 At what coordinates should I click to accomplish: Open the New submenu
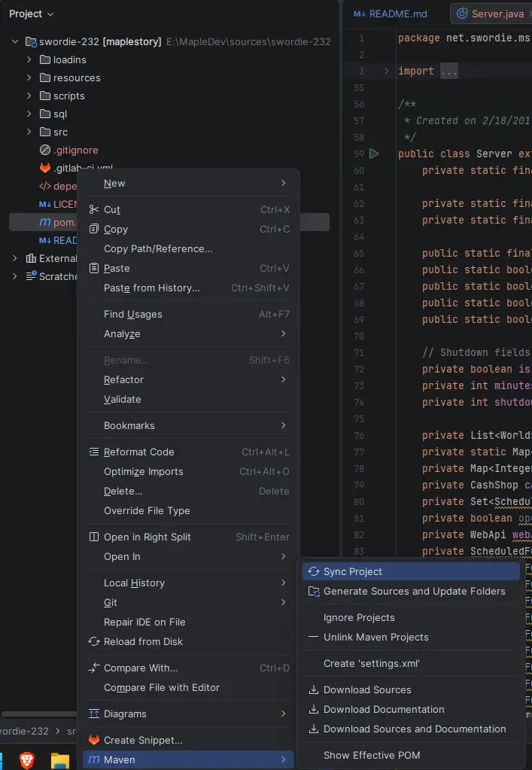click(189, 183)
